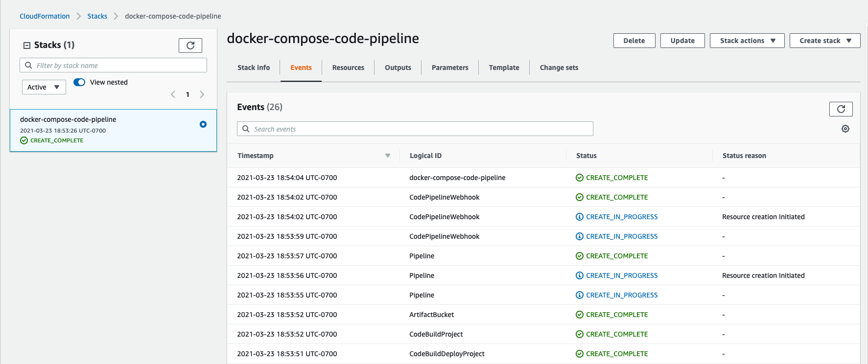
Task: Open the Resources tab
Action: (x=348, y=68)
